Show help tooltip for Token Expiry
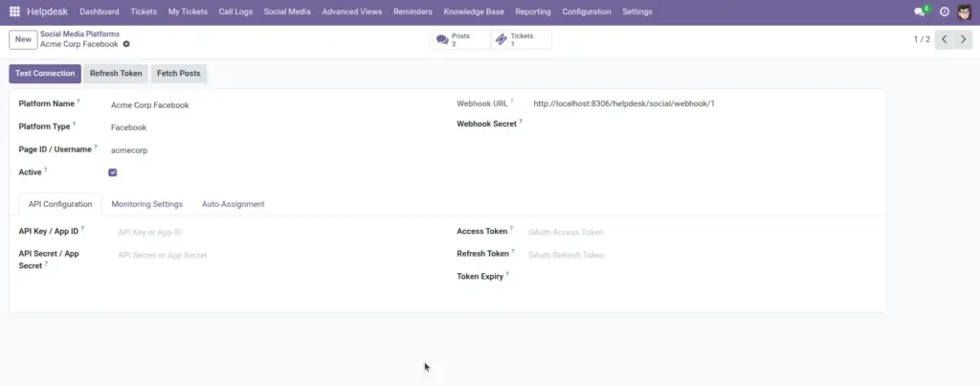Viewport: 980px width, 386px height. point(507,273)
